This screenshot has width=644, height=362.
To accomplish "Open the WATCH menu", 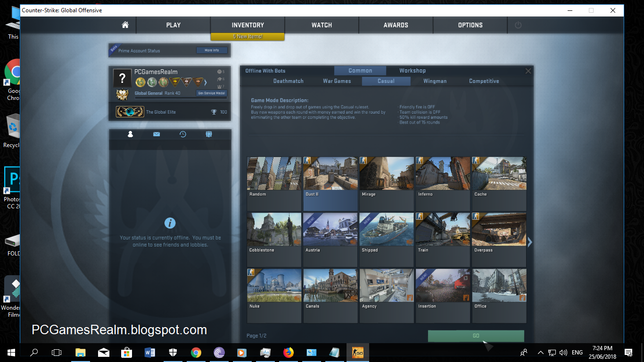I will (x=322, y=25).
